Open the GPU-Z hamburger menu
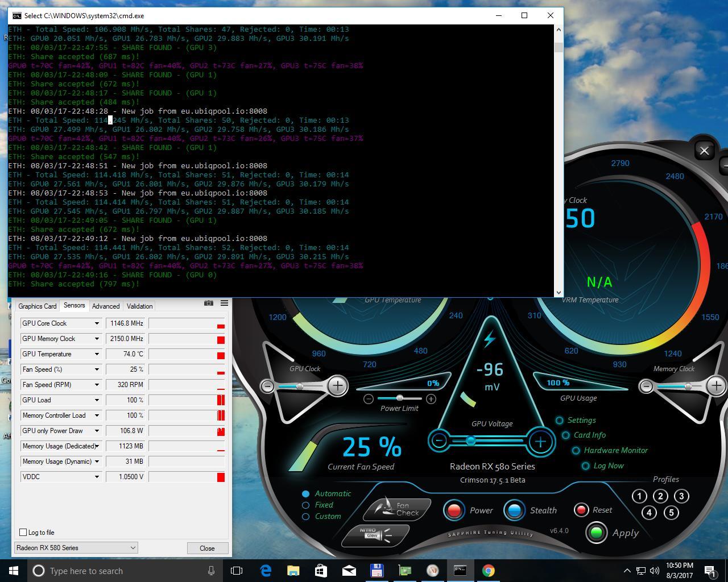 (x=224, y=304)
